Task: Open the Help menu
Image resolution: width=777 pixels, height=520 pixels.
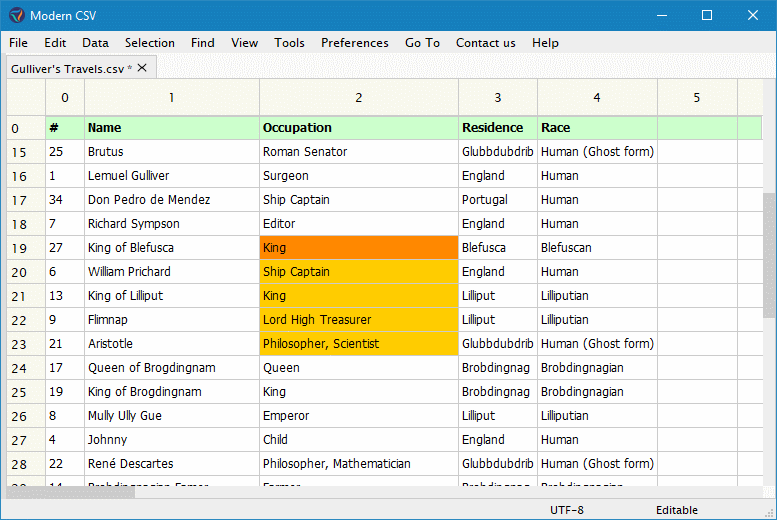Action: (x=545, y=43)
